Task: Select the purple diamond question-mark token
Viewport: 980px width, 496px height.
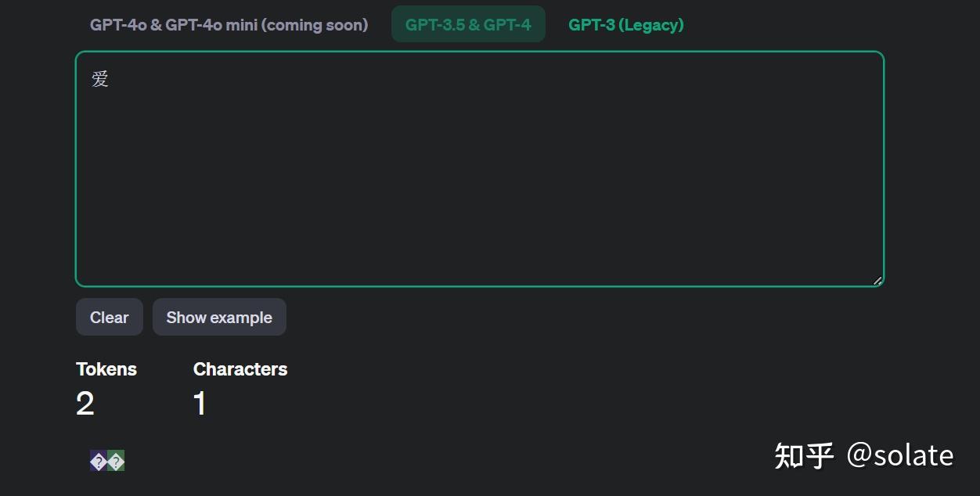Action: [97, 461]
